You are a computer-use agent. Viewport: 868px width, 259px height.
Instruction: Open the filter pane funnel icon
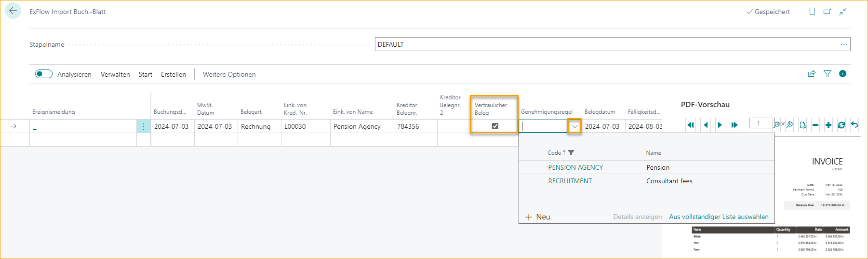[828, 74]
